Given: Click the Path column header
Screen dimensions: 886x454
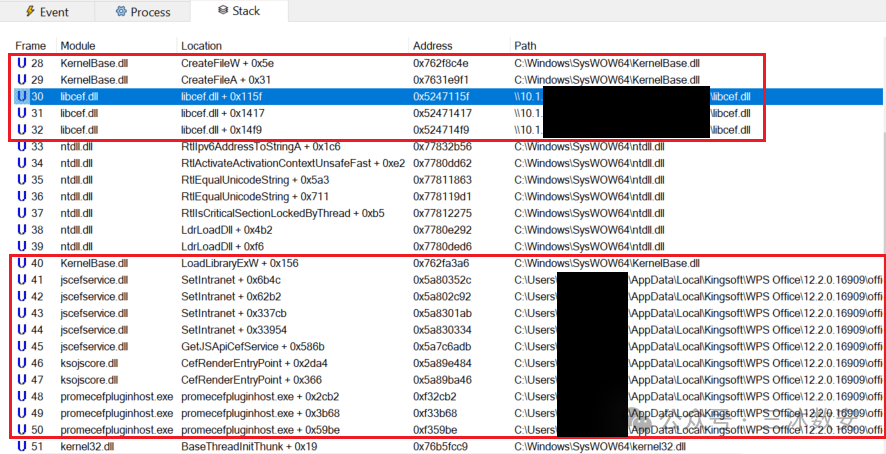Looking at the screenshot, I should click(x=525, y=46).
